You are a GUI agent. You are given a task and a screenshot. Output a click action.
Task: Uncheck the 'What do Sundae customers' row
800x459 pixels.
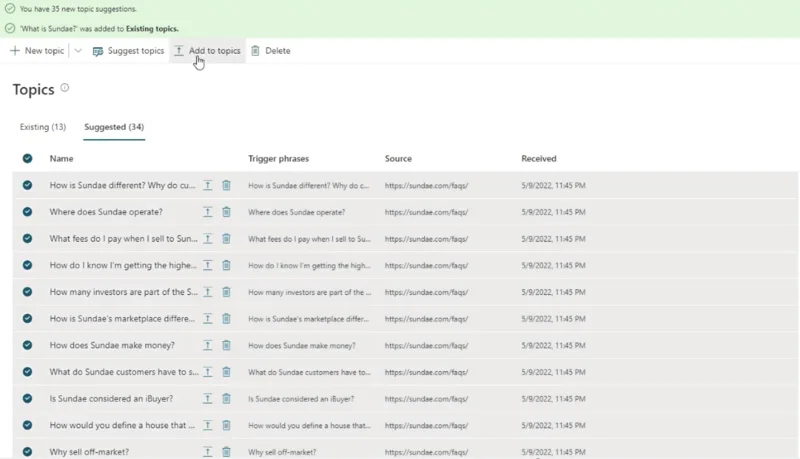[x=28, y=372]
